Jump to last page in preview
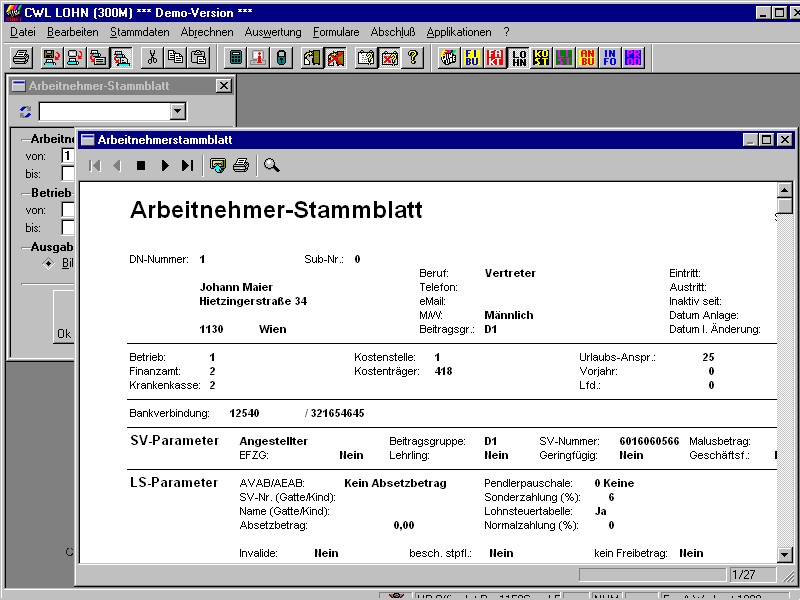The width and height of the screenshot is (800, 600). [188, 165]
